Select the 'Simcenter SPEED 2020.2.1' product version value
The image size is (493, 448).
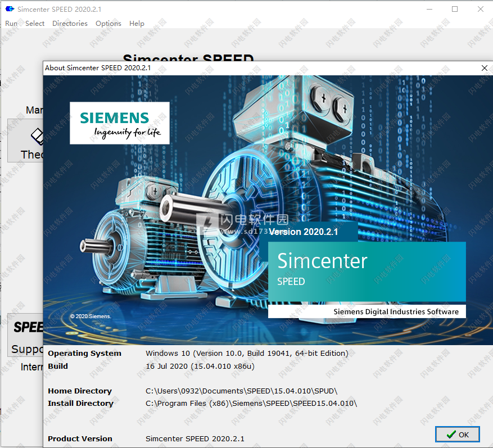click(x=195, y=438)
